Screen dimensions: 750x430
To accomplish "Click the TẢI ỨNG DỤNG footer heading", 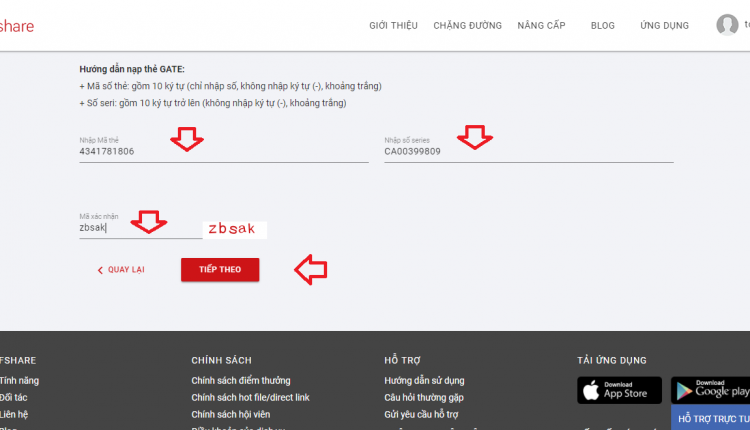I will 612,361.
